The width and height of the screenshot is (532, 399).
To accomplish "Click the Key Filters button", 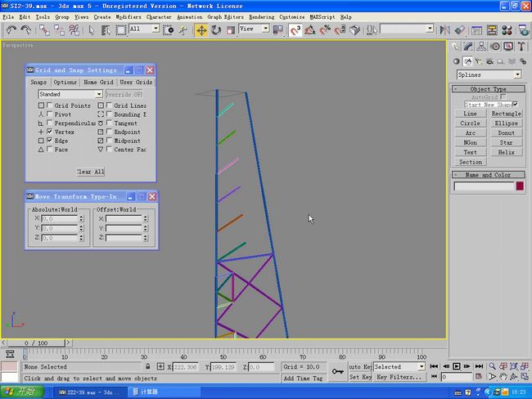I will [399, 377].
